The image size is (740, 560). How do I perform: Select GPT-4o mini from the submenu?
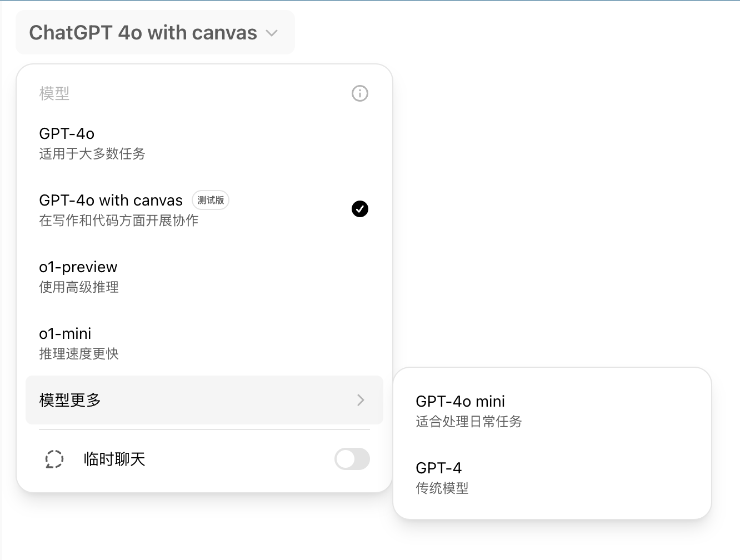pyautogui.click(x=552, y=411)
